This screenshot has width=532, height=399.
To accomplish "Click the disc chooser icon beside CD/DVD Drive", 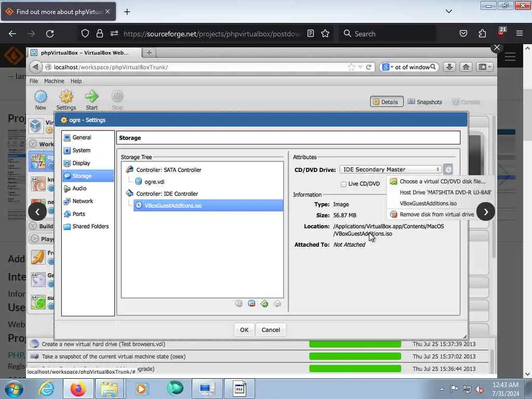I will (448, 169).
